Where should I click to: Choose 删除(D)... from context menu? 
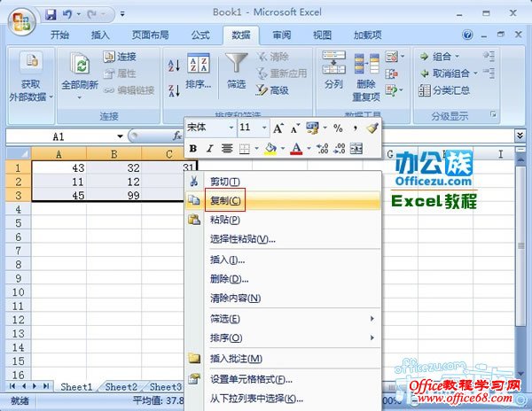coord(283,279)
